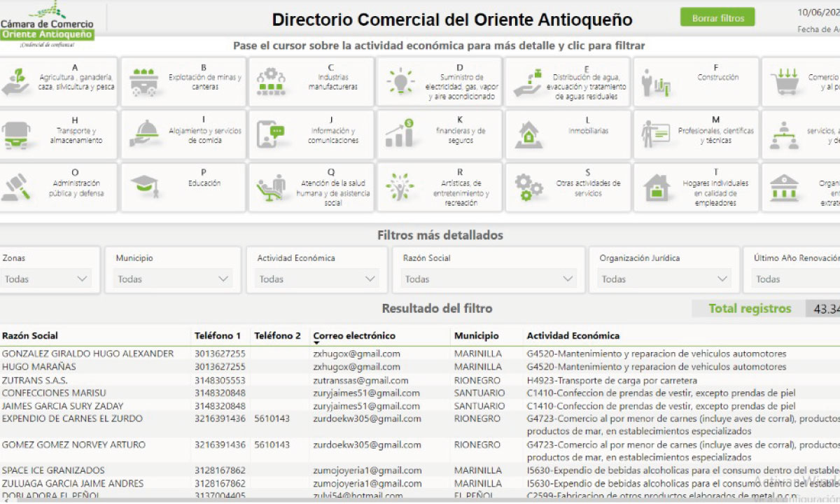Viewport: 840px width, 504px height.
Task: Click the lightbulb icon for electricity supply
Action: pos(400,81)
